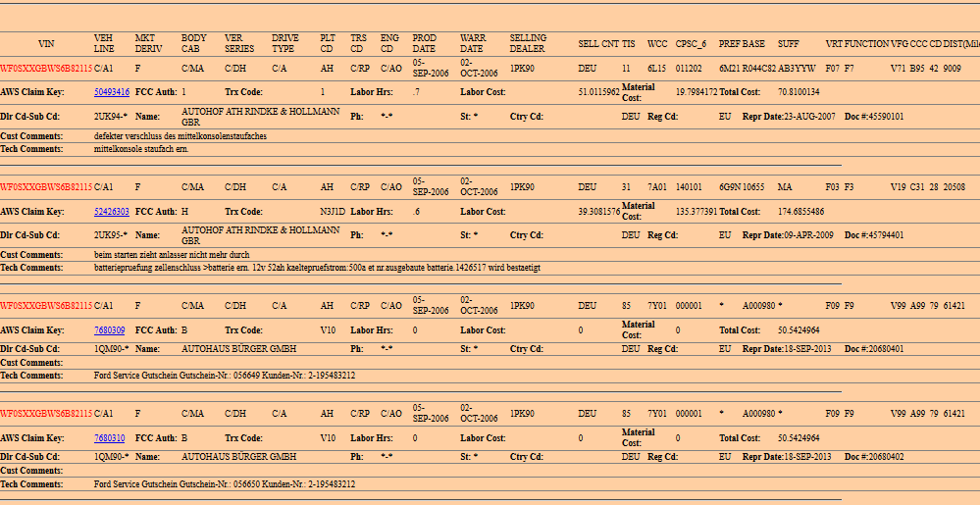Click Gutschein-Nr. 056650 tech comment
The image size is (980, 505).
click(224, 483)
